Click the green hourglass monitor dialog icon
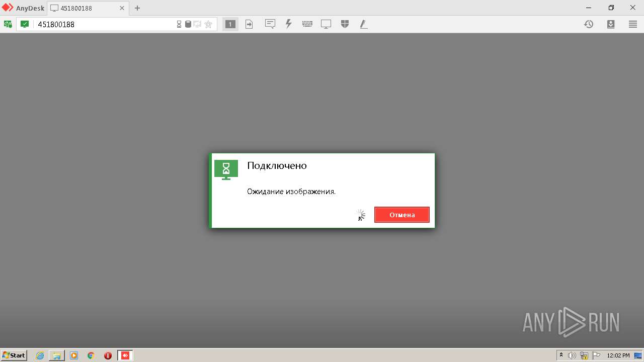Viewport: 644px width, 362px height. pos(226,169)
